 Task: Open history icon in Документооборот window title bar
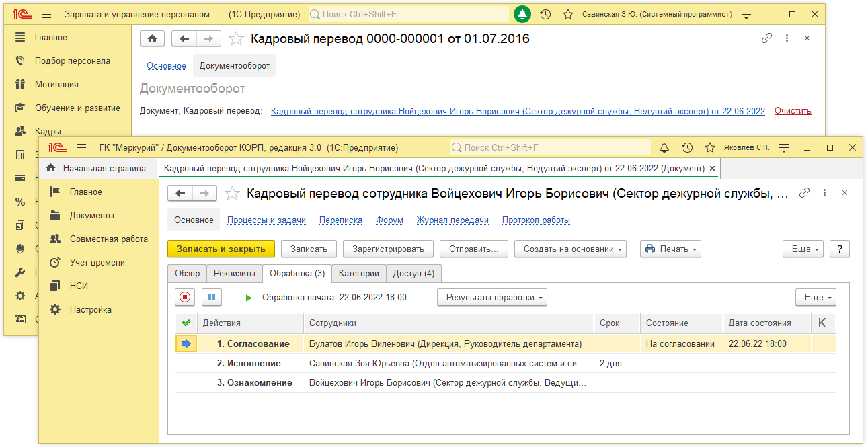point(687,147)
